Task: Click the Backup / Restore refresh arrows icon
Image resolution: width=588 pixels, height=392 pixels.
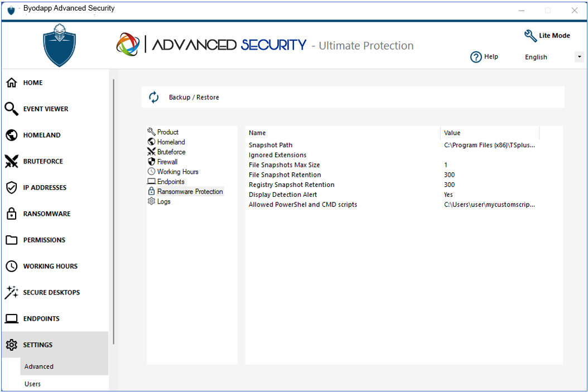Action: click(x=154, y=97)
